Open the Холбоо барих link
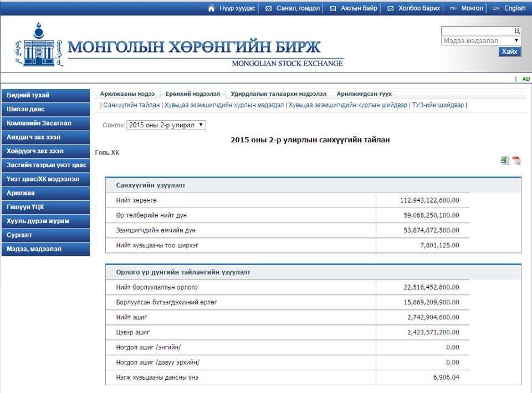Screen dimensions: 532x393 click(419, 8)
